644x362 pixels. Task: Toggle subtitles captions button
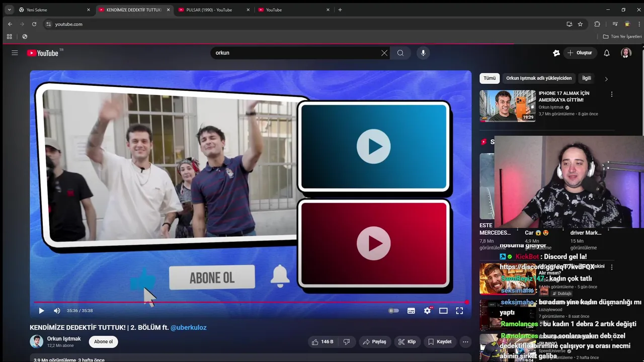coord(411,311)
